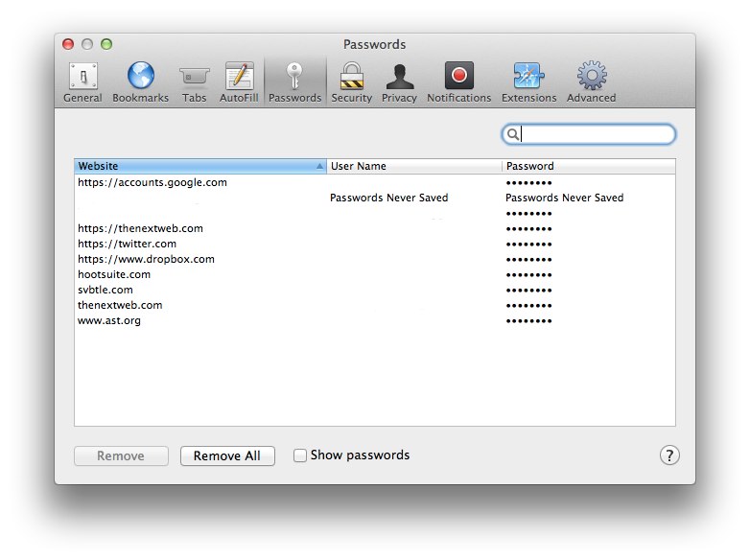
Task: Sort by the Password column header
Action: click(x=589, y=166)
